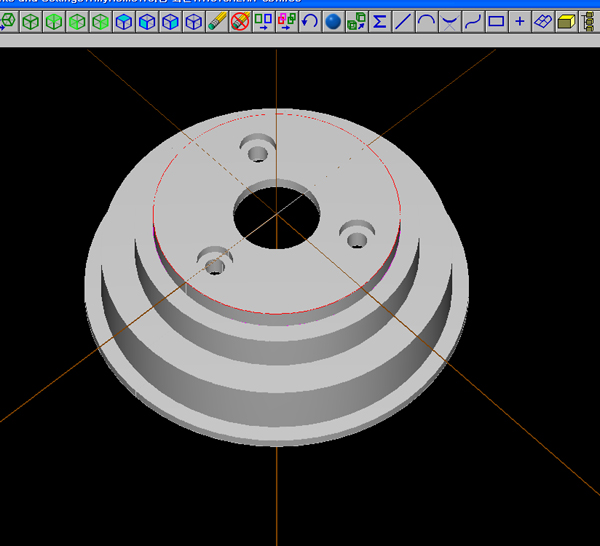600x546 pixels.
Task: Click the green nested cubes with arrow icon
Action: [x=357, y=21]
